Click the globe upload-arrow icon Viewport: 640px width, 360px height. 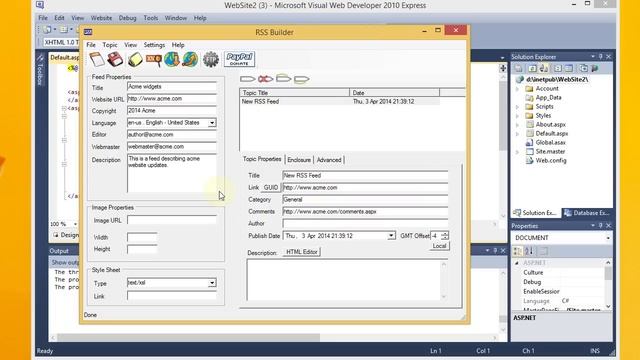point(190,60)
